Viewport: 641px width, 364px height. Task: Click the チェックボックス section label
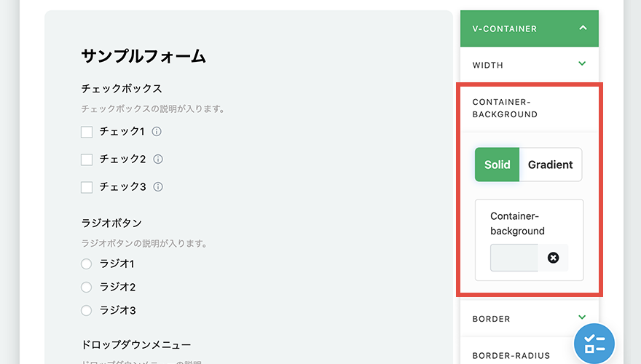[122, 89]
